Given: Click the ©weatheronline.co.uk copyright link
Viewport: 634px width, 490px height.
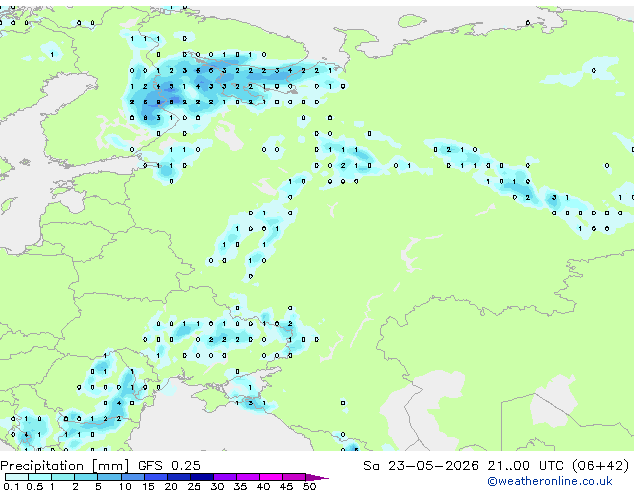Looking at the screenshot, I should pyautogui.click(x=550, y=481).
